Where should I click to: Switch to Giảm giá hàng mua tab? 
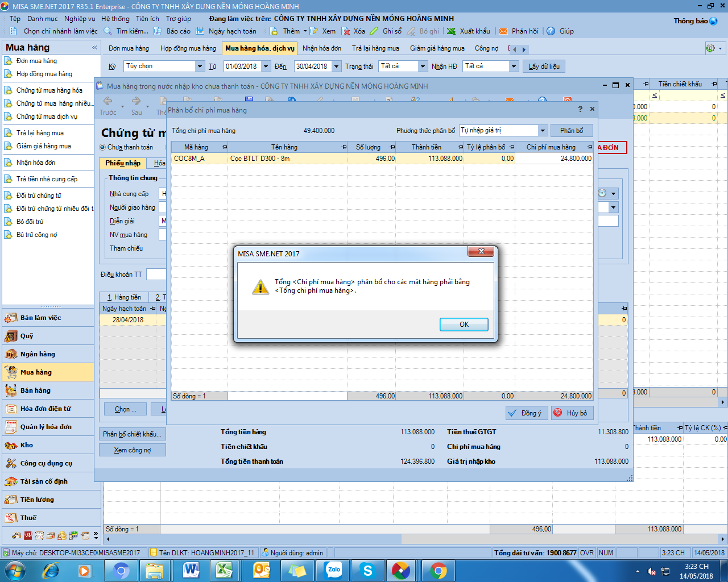coord(437,48)
